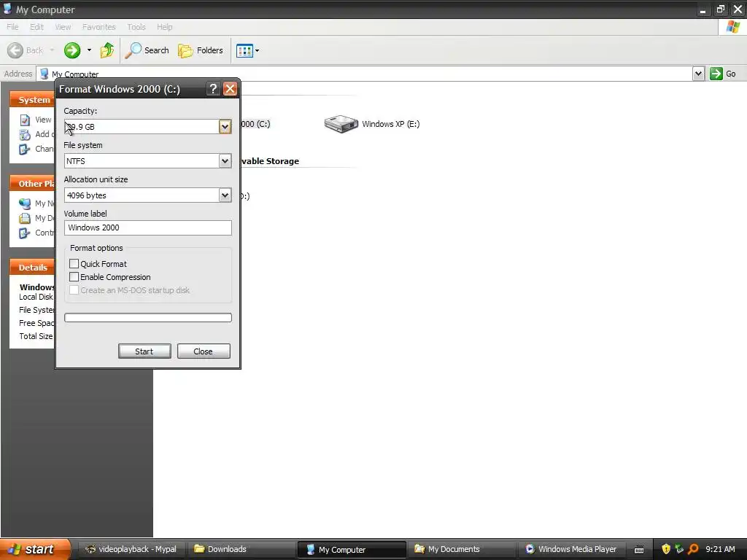Click the Control Panel sidebar icon

coord(25,233)
